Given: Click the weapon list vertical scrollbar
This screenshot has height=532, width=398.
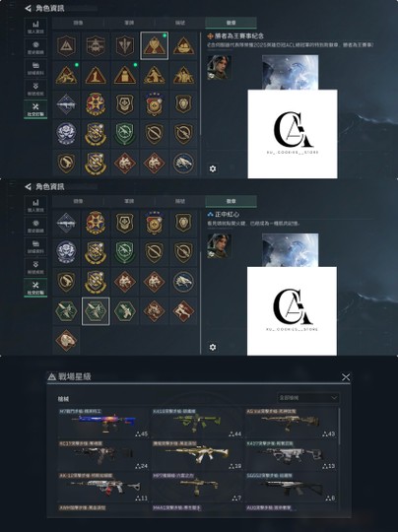Looking at the screenshot, I should [x=339, y=426].
